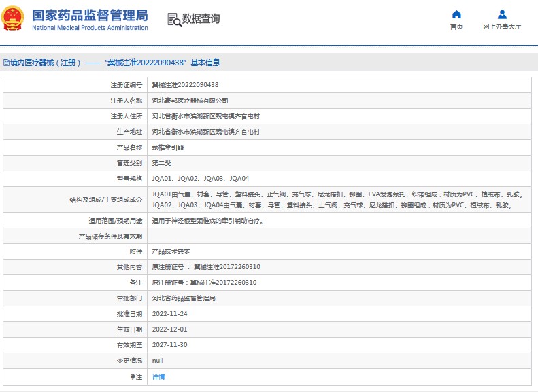538x392 pixels.
Task: Click the 注册证编号 label
Action: tap(127, 85)
